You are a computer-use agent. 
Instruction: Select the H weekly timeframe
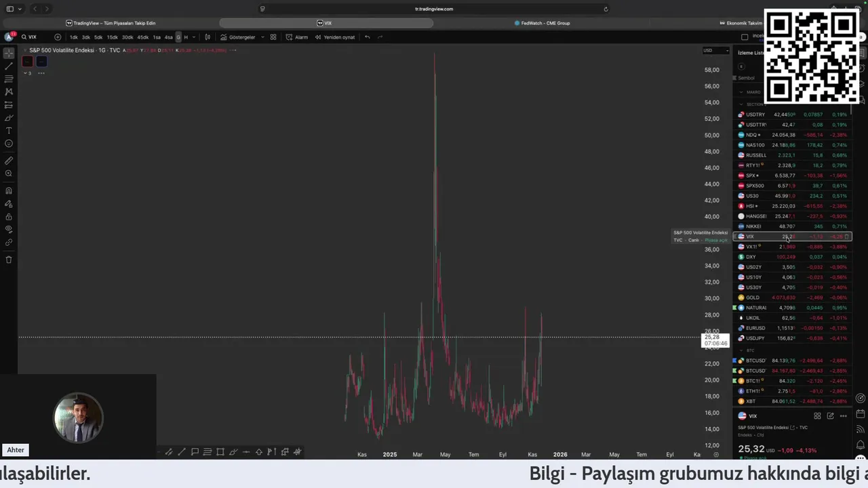(186, 37)
